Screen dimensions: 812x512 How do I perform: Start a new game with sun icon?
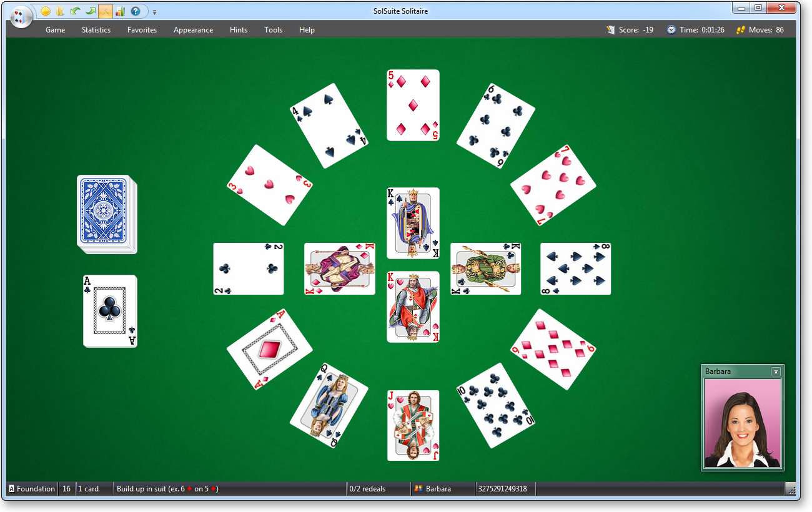point(46,11)
